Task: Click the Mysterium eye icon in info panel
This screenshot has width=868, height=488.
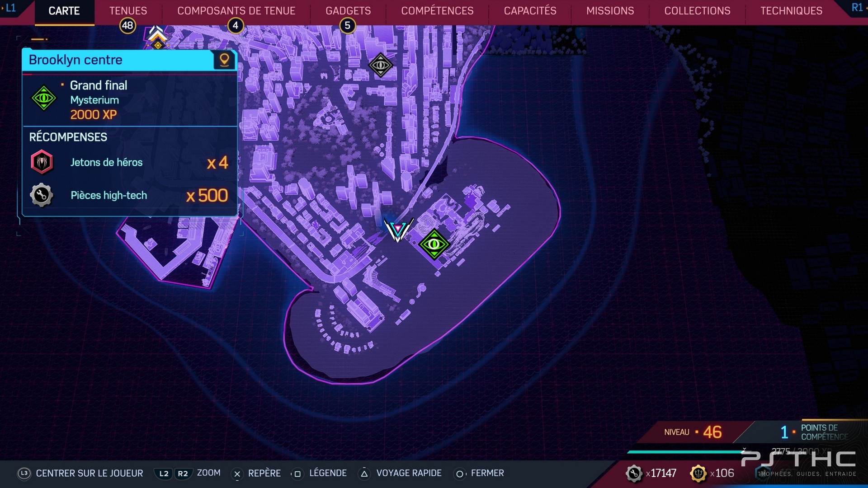Action: (x=44, y=98)
